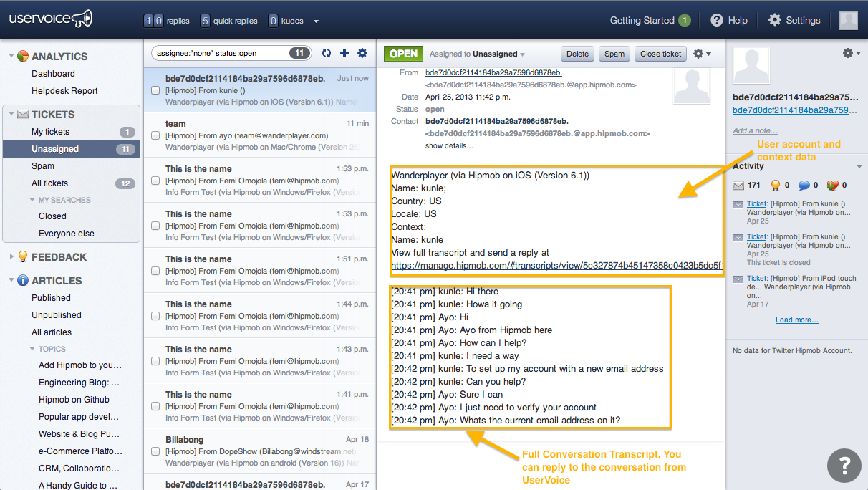
Task: Open the Hipmob on Github topic
Action: 74,400
